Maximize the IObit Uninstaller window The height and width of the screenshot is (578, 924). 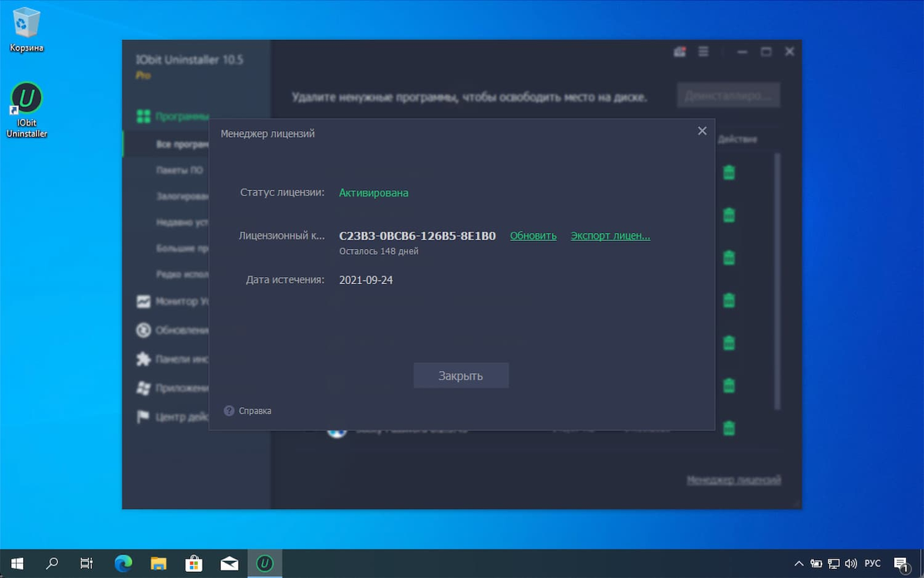coord(766,52)
